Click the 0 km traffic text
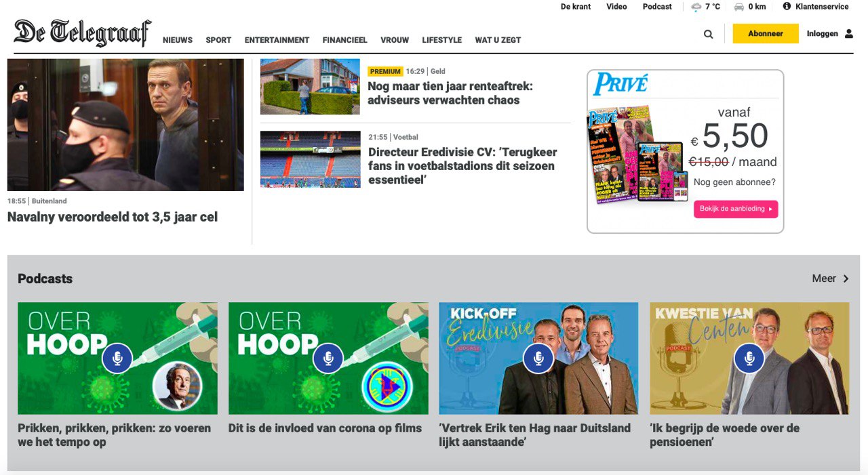The image size is (868, 475). coord(757,7)
